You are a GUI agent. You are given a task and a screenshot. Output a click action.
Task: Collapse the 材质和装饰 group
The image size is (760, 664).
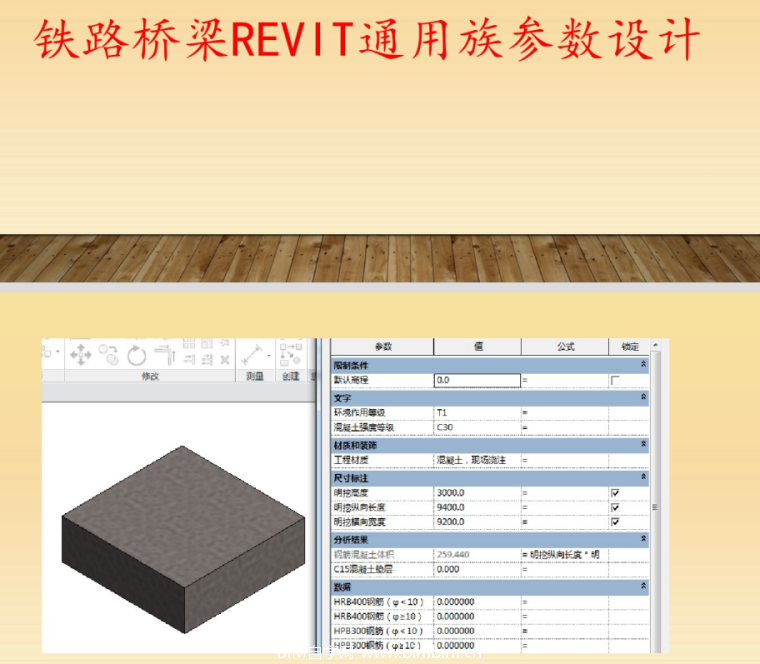pos(644,444)
